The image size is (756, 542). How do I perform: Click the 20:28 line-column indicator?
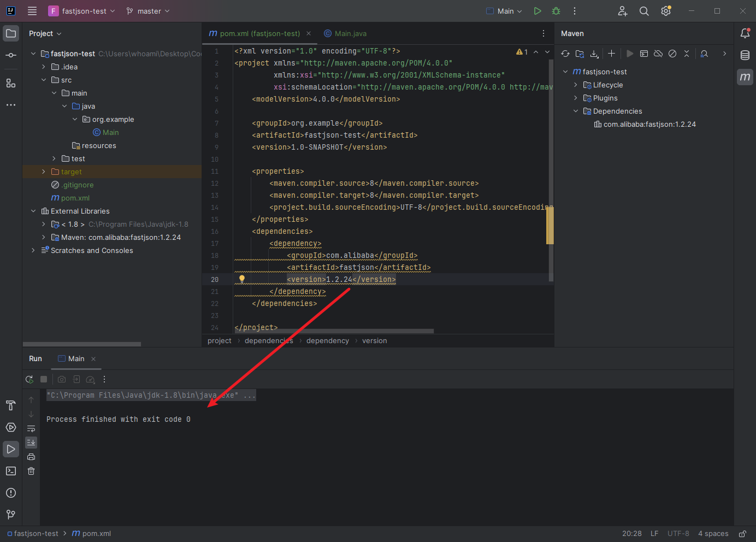pos(632,534)
